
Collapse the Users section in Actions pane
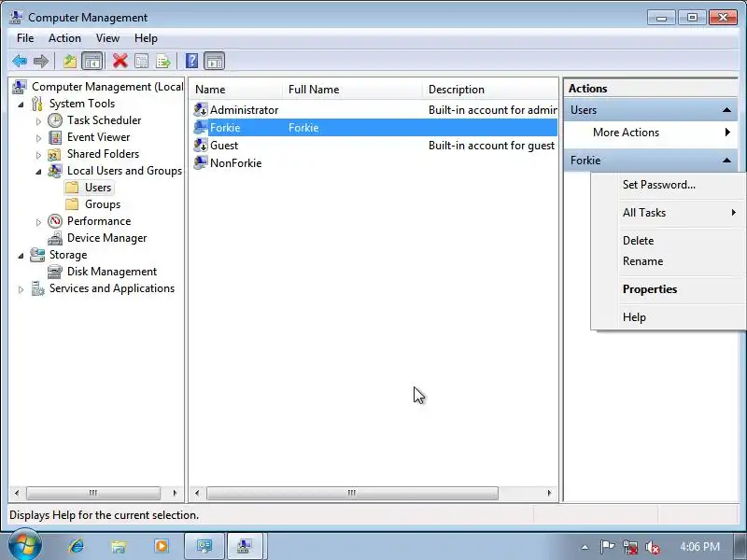[x=726, y=110]
